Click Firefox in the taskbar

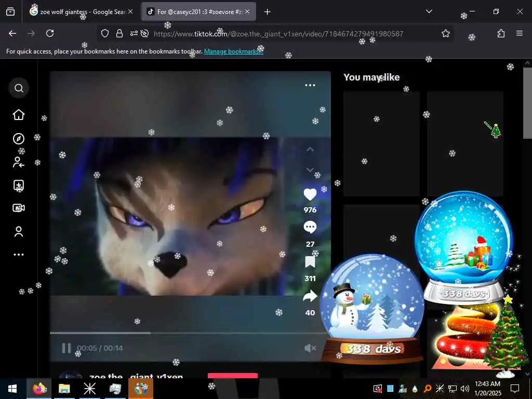tap(39, 389)
